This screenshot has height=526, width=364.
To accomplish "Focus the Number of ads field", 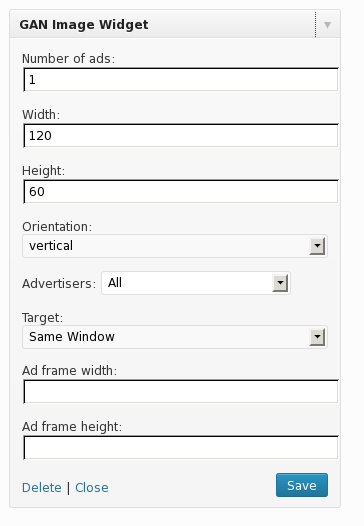I will click(180, 80).
